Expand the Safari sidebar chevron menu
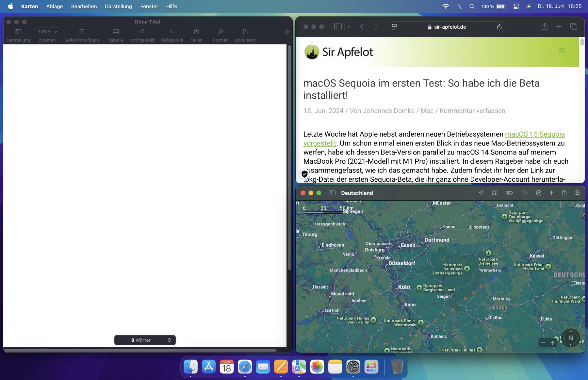Screen dimensions: 588x380 coord(349,27)
